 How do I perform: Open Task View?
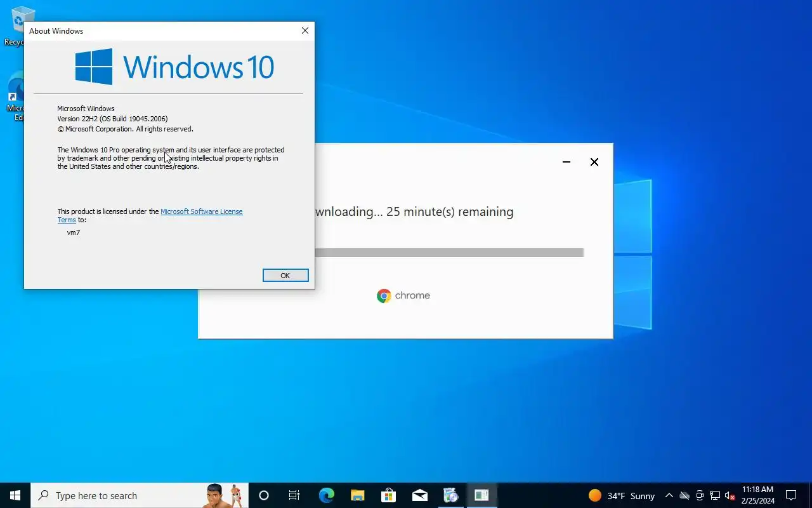click(294, 495)
